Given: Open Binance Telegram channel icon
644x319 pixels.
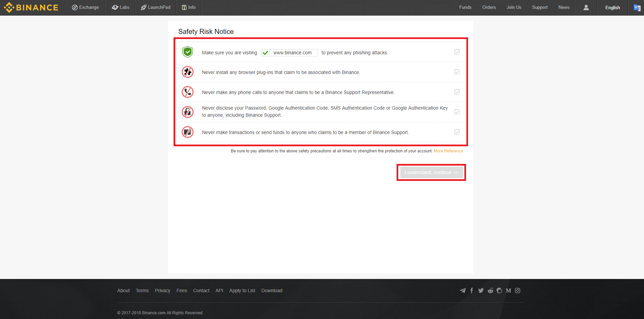Looking at the screenshot, I should tap(463, 290).
